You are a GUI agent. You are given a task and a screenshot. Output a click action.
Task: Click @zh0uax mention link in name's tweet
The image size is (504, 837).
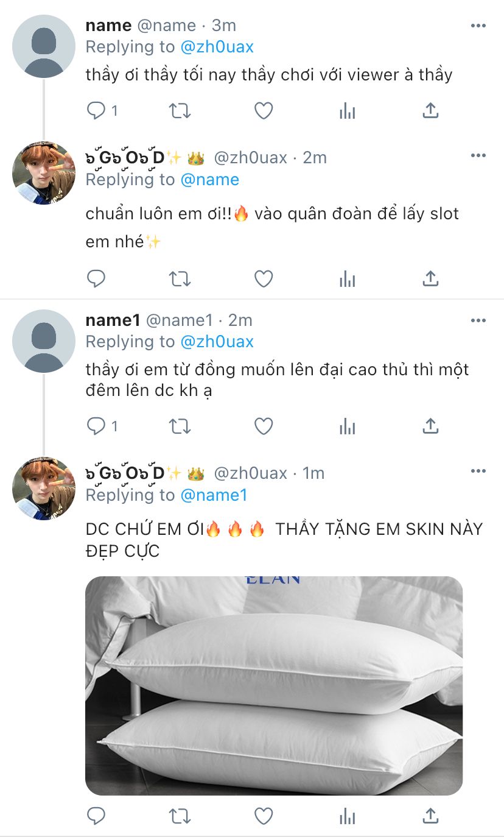[217, 47]
